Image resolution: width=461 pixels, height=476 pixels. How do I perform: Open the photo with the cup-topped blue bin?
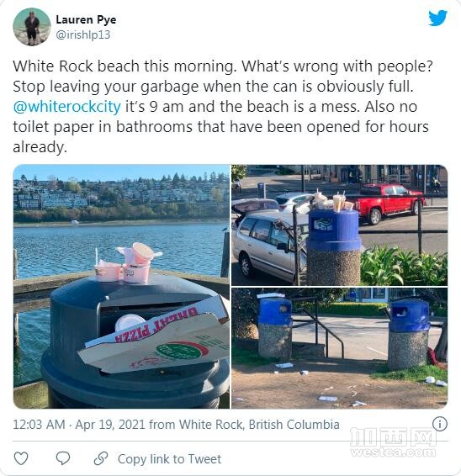click(x=340, y=225)
